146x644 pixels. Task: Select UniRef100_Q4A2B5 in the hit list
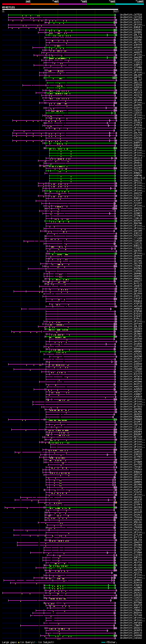click(131, 58)
